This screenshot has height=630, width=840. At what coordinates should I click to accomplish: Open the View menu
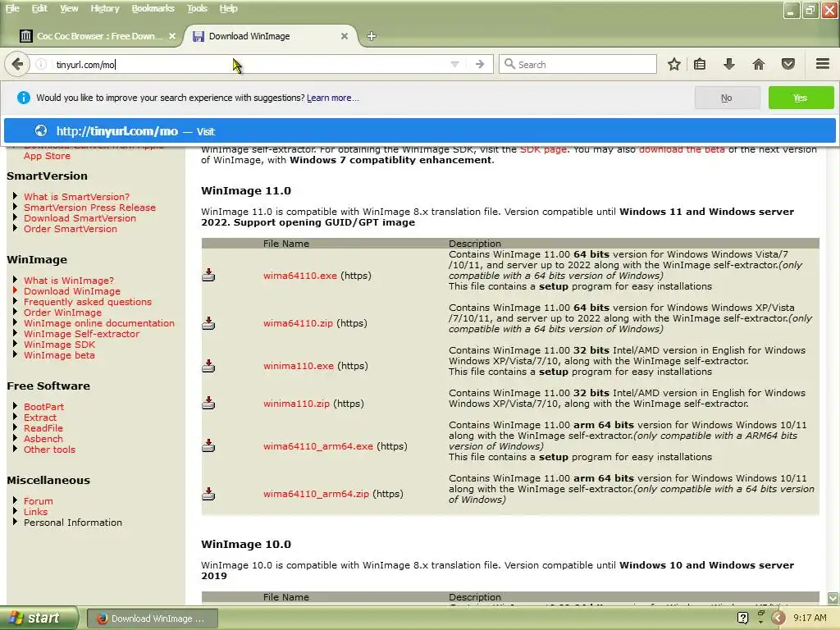[69, 8]
